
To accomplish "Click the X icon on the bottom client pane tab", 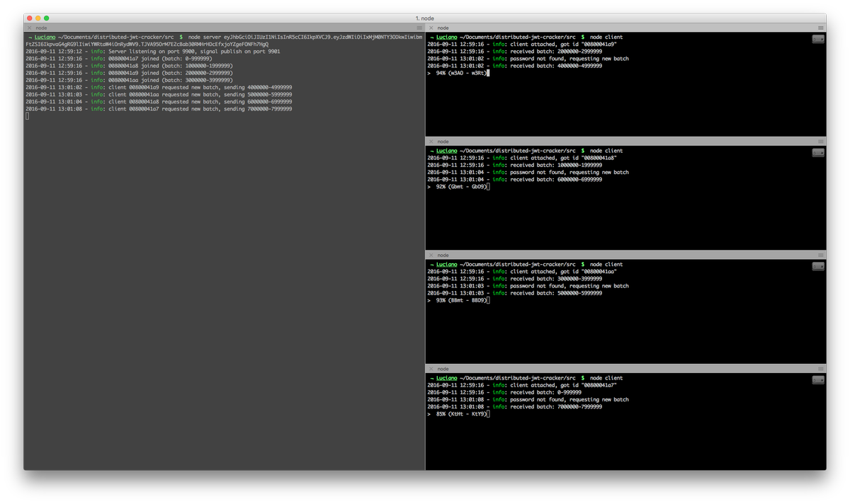I will pos(431,368).
